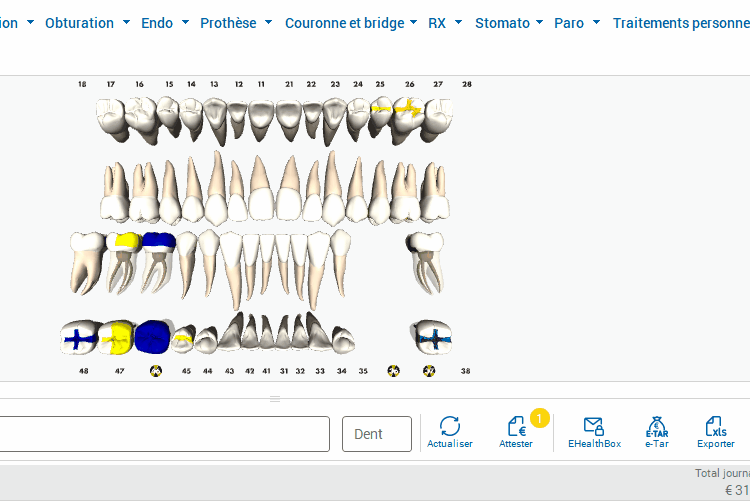Click the panel splitter handle below the chart
750x501 pixels.
[x=275, y=399]
